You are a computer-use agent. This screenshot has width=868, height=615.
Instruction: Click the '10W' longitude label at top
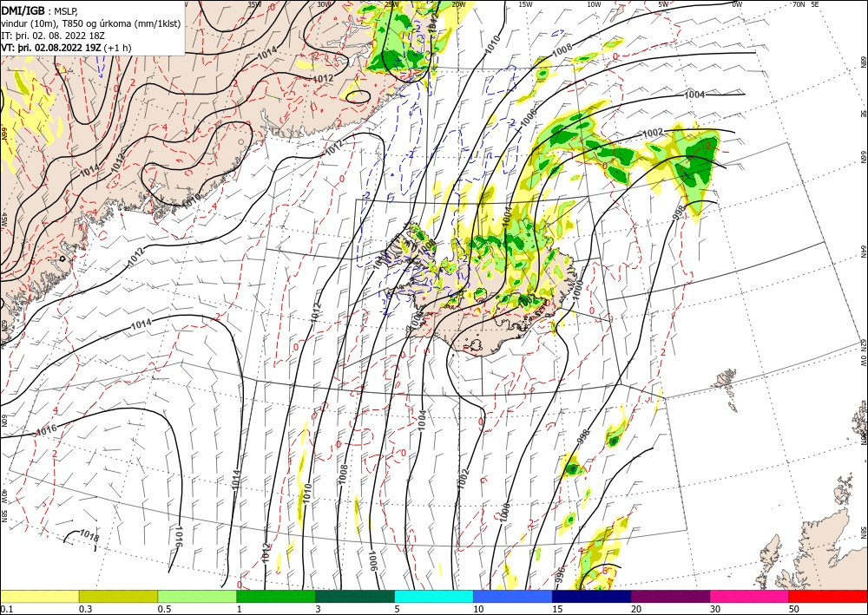click(x=594, y=3)
